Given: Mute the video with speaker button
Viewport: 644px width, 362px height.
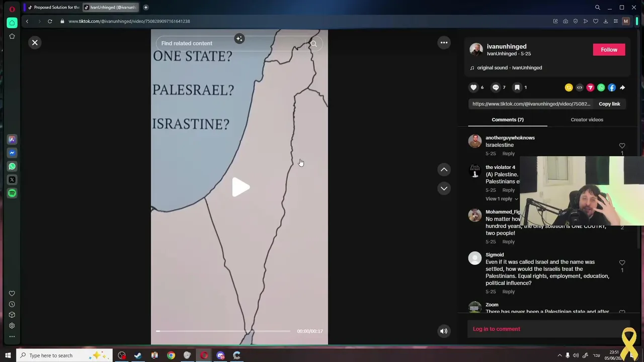Looking at the screenshot, I should click(x=444, y=331).
